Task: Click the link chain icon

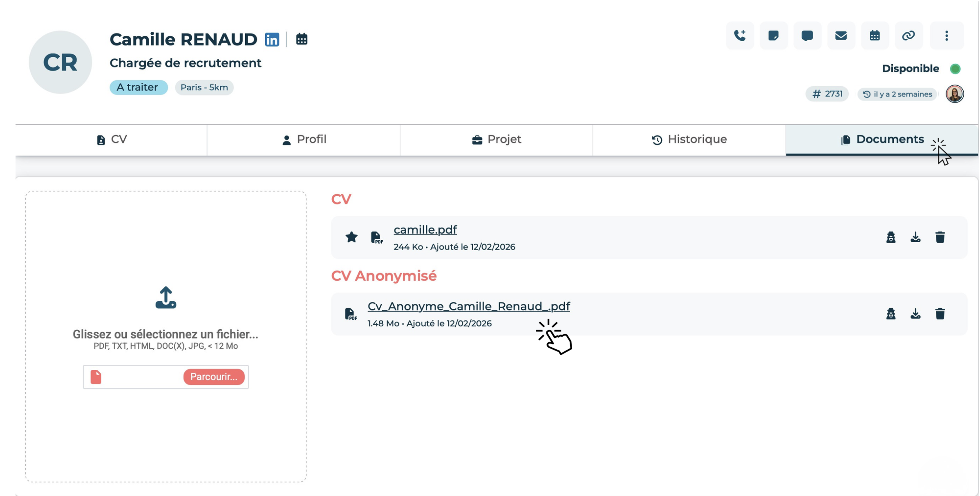Action: point(908,36)
